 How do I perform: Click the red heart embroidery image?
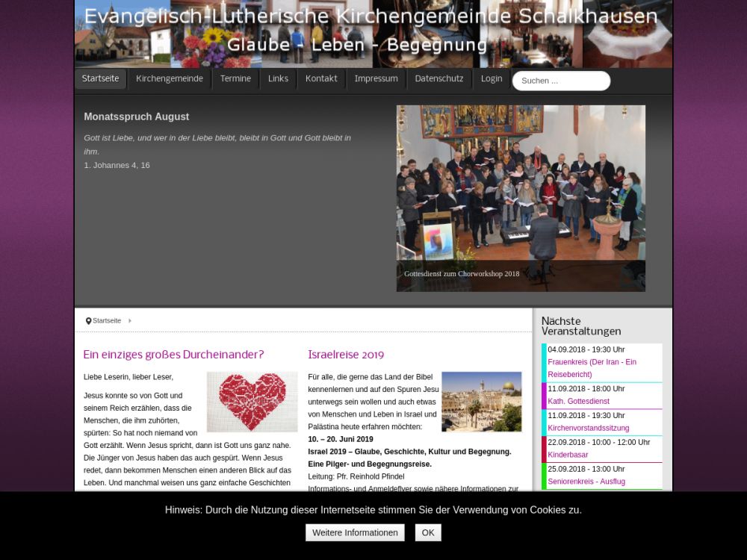(x=252, y=402)
